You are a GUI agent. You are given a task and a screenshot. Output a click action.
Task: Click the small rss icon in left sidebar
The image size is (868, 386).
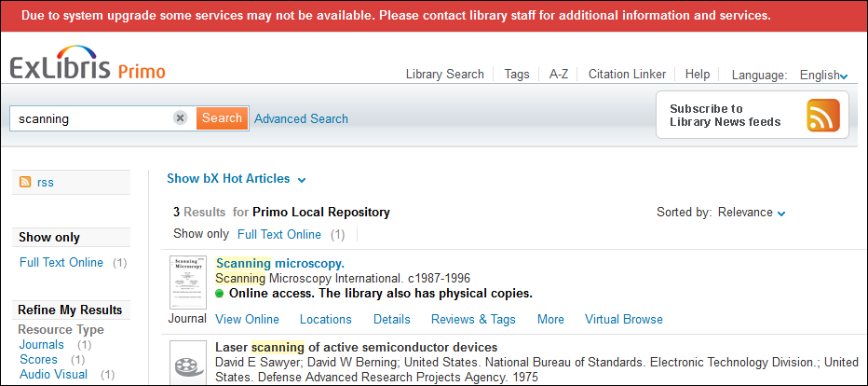[26, 182]
